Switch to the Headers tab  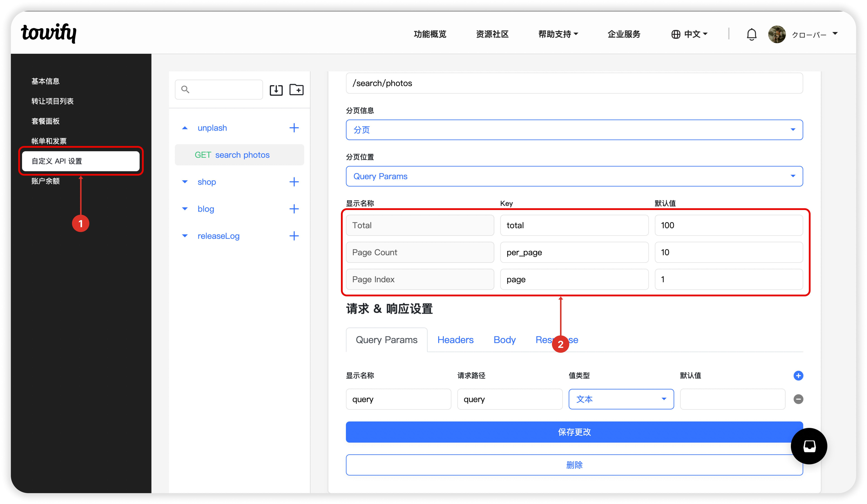click(455, 340)
